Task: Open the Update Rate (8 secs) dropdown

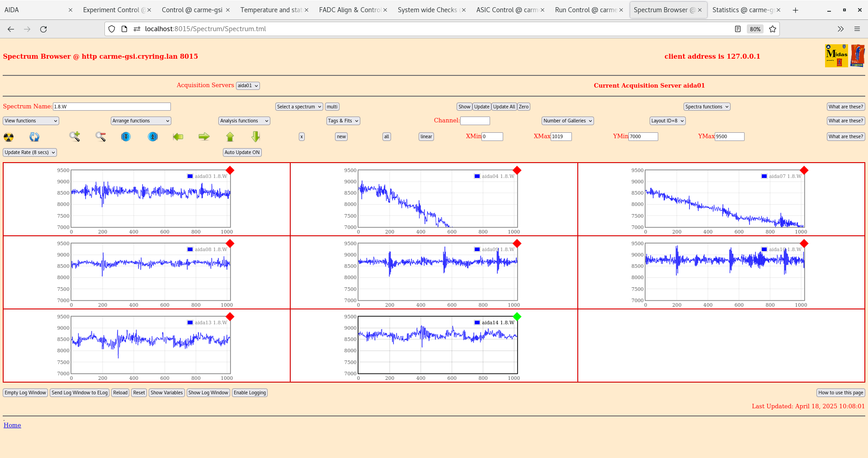Action: coord(30,152)
